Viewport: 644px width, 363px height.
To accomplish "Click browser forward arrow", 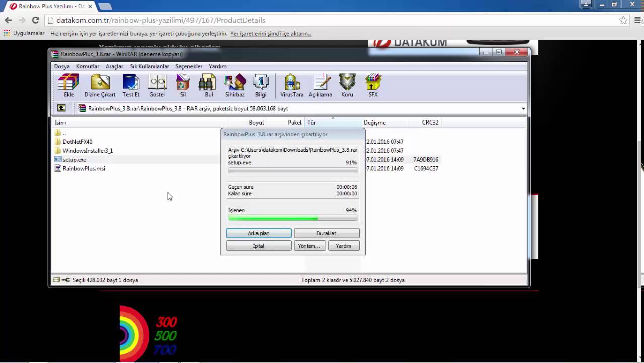I will click(x=22, y=20).
